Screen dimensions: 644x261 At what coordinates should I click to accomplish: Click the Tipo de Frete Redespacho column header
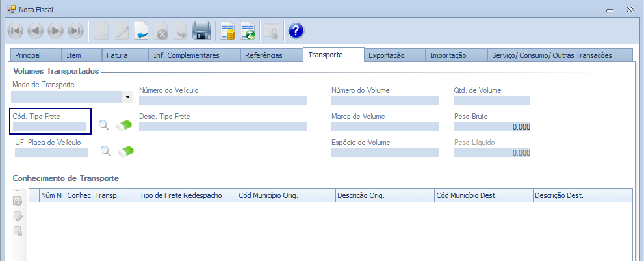click(188, 195)
